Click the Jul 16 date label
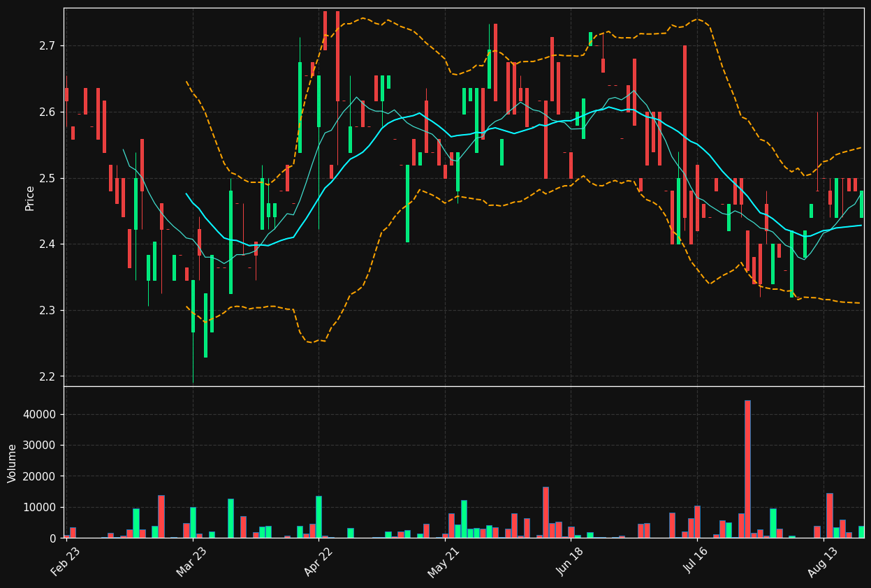The width and height of the screenshot is (871, 588). [696, 561]
